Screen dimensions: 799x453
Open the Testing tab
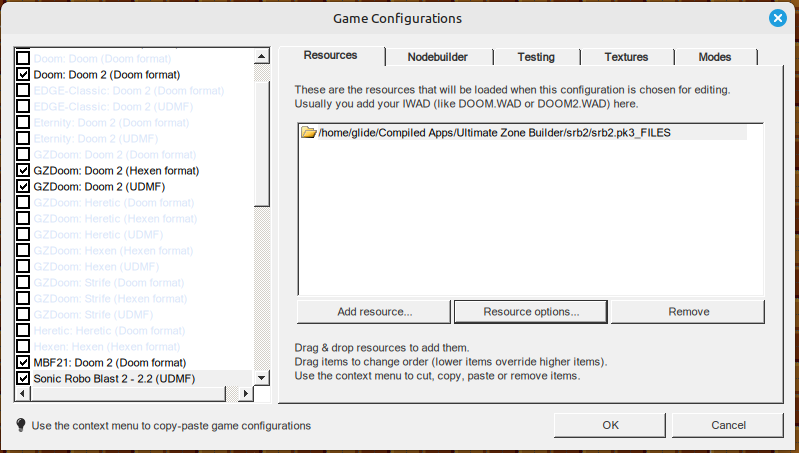pyautogui.click(x=536, y=57)
